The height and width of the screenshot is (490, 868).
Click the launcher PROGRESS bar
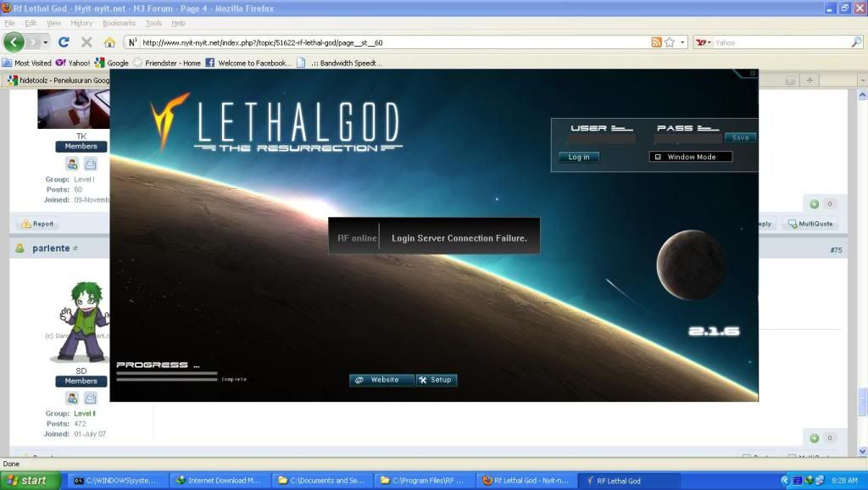[167, 376]
